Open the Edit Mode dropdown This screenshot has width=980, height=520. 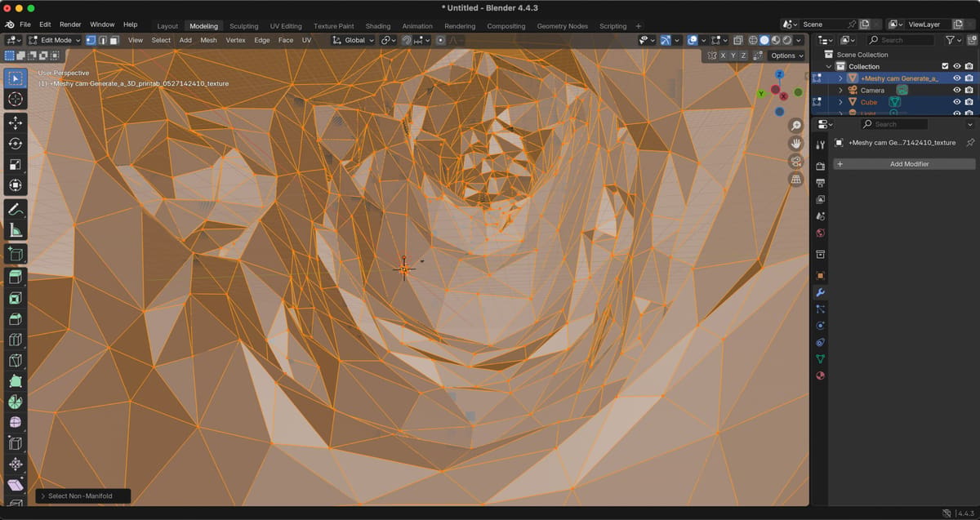click(x=54, y=40)
